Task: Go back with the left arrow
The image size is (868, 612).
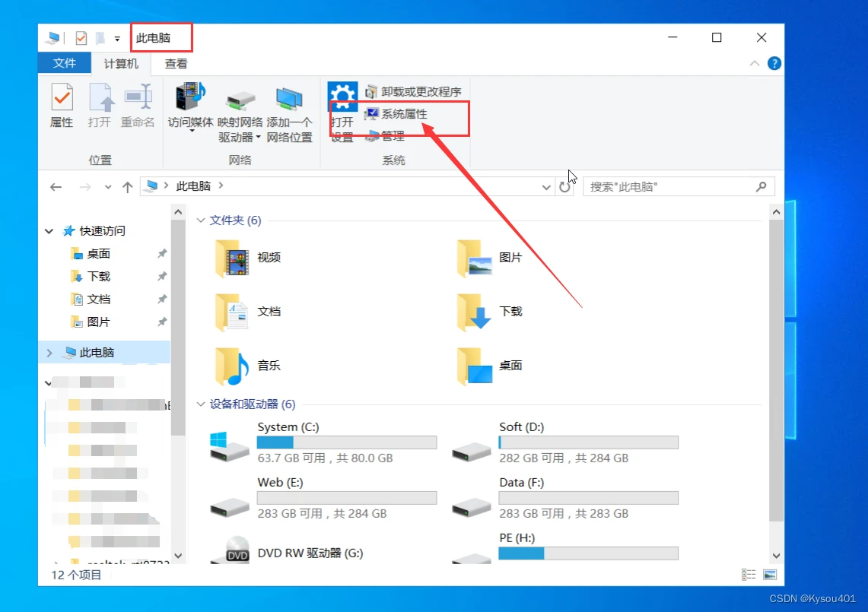Action: coord(56,187)
